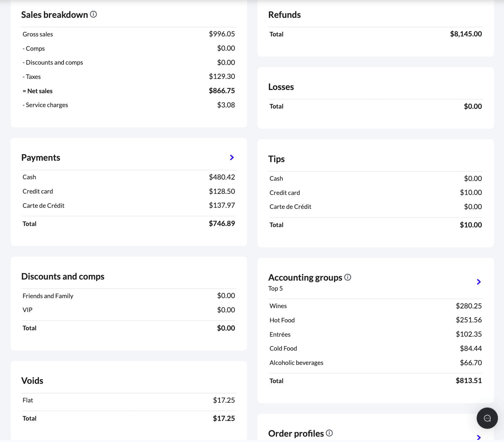Image resolution: width=504 pixels, height=442 pixels.
Task: Click the Friends and Family discount row
Action: coord(128,296)
